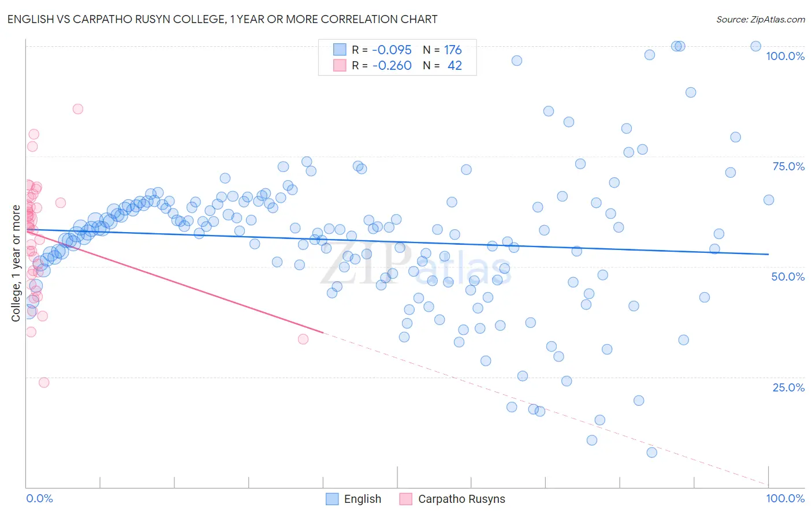Click the College, 1 year or more axis title
Image resolution: width=812 pixels, height=515 pixels.
tap(16, 263)
